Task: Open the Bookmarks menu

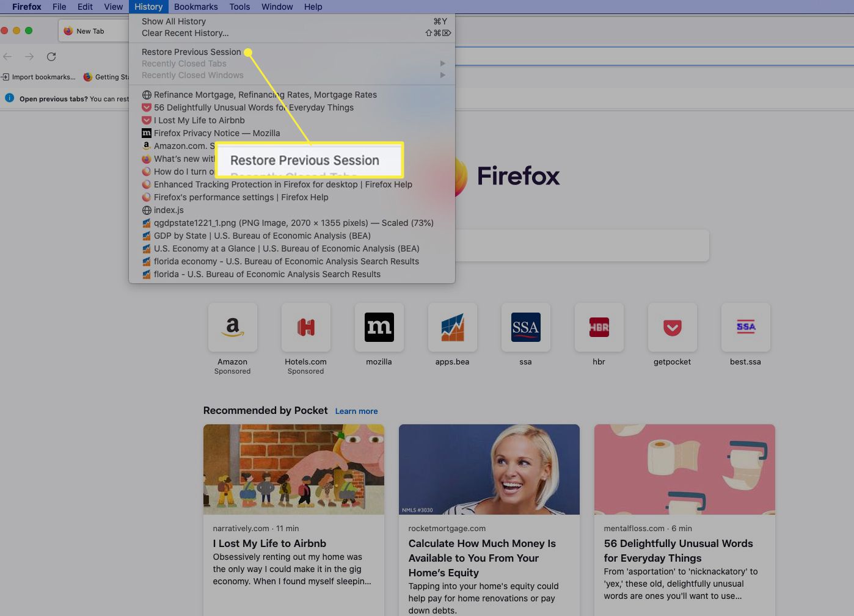Action: coord(195,7)
